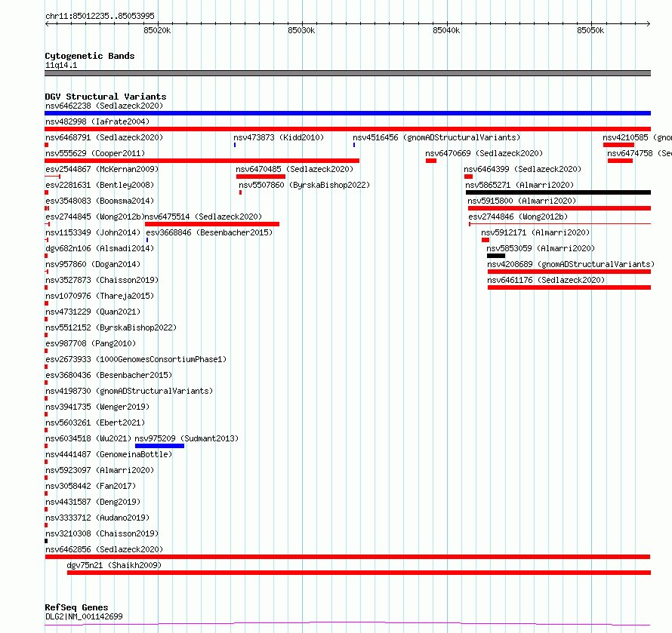The image size is (672, 633).
Task: Select nsv6462856 (Sedlazeck2020) label
Action: [104, 549]
